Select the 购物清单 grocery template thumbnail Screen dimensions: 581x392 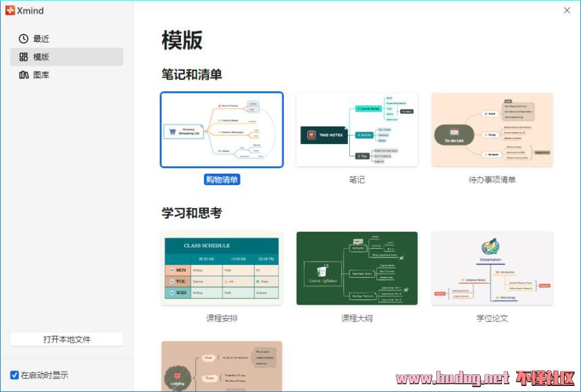(x=222, y=130)
